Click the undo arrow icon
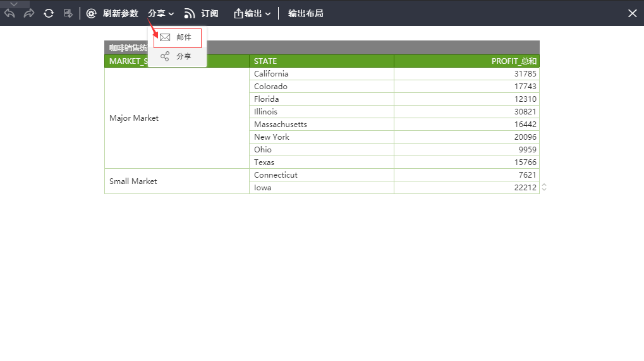The width and height of the screenshot is (644, 361). click(x=9, y=13)
